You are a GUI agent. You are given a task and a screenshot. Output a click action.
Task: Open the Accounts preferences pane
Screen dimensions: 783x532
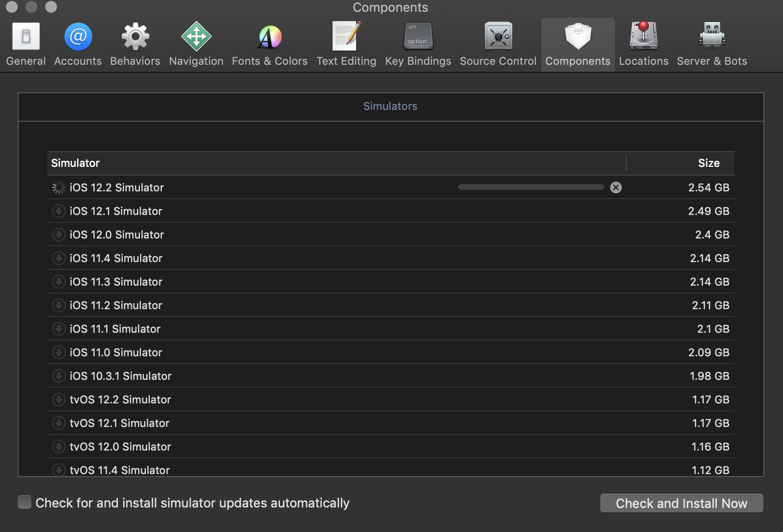click(78, 44)
